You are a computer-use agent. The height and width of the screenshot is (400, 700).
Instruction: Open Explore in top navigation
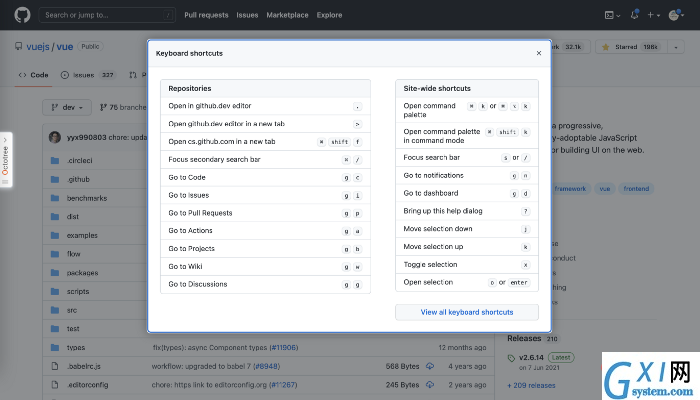click(x=329, y=15)
